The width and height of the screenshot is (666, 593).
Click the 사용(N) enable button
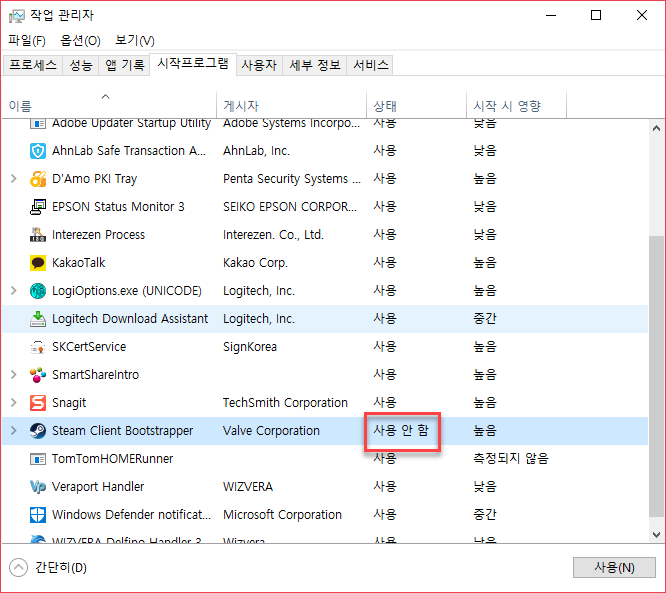tap(614, 568)
